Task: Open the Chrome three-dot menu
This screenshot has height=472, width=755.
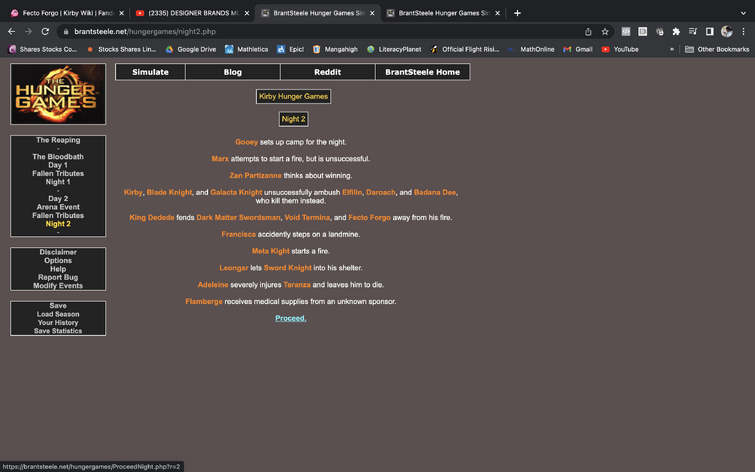Action: click(x=743, y=31)
